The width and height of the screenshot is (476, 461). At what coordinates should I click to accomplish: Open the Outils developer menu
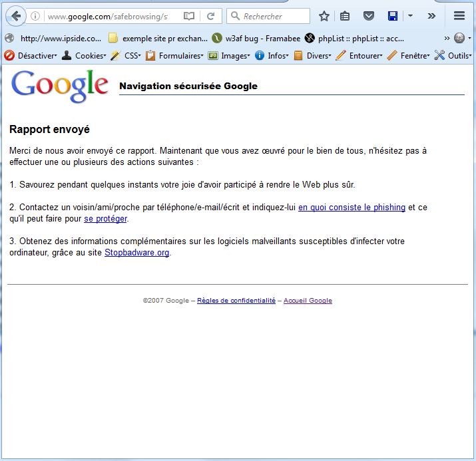(453, 56)
